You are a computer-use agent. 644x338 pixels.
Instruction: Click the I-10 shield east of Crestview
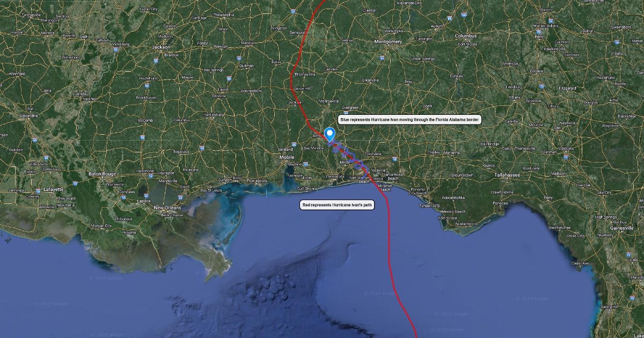tap(394, 159)
